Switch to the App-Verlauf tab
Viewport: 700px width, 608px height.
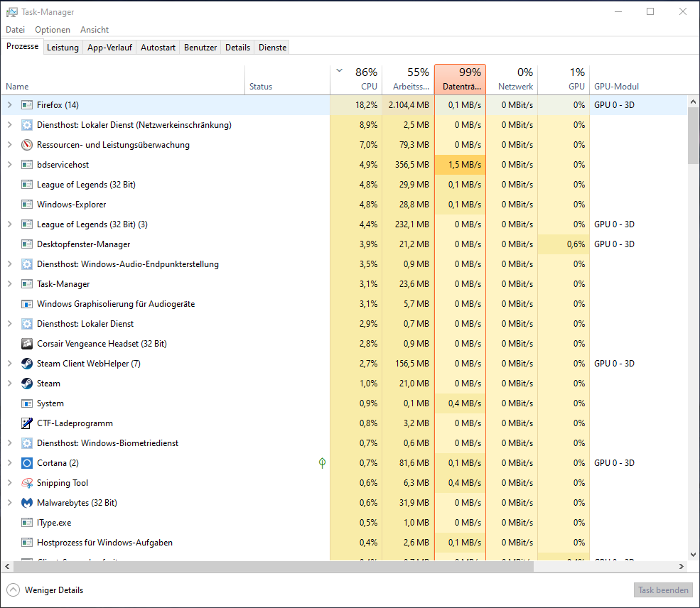(x=109, y=48)
